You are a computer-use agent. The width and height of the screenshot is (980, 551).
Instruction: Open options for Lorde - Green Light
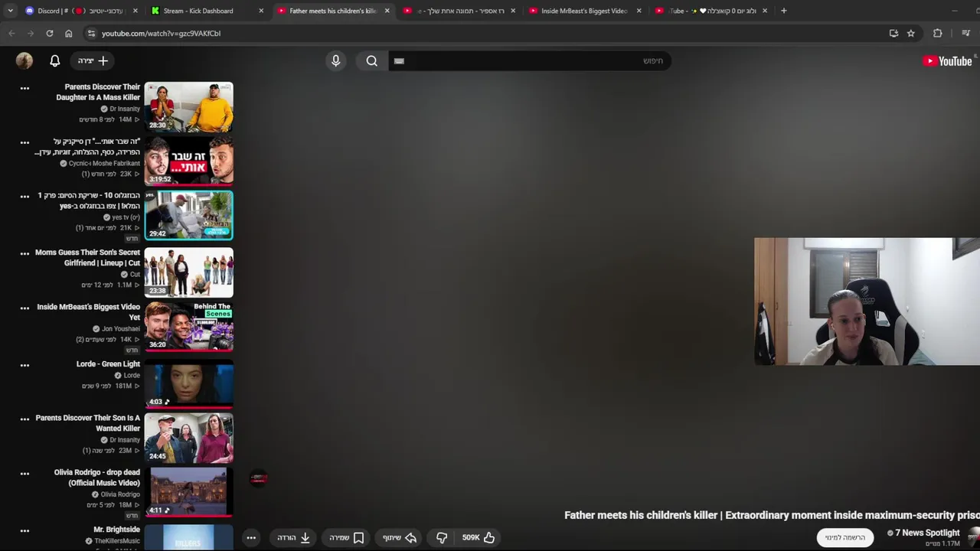pos(24,365)
